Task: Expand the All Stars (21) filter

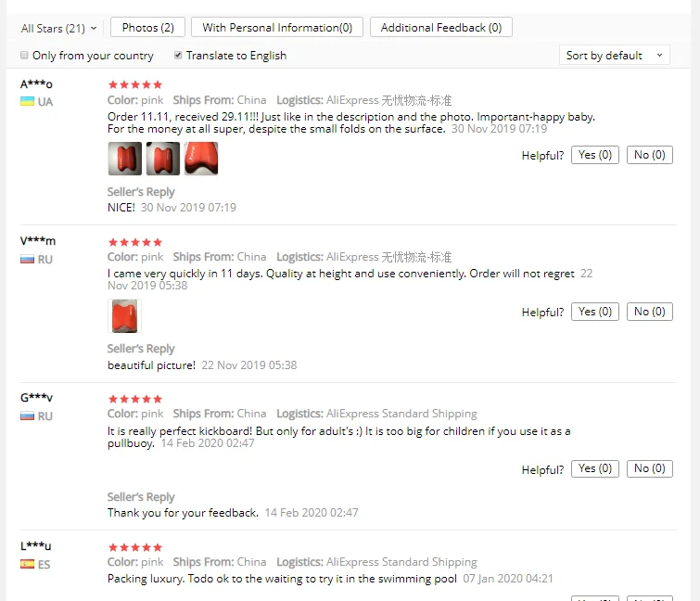Action: point(59,28)
